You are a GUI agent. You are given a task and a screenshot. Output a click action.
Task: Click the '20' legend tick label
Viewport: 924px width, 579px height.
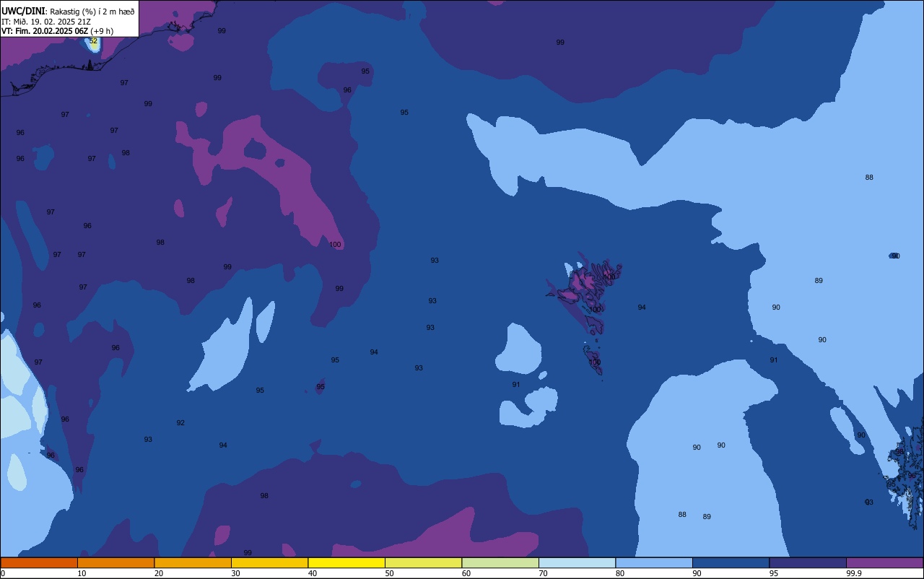coord(159,573)
